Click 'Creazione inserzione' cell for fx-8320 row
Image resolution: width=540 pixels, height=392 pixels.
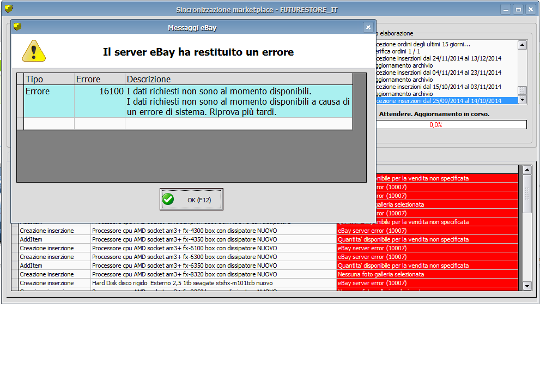[55, 274]
